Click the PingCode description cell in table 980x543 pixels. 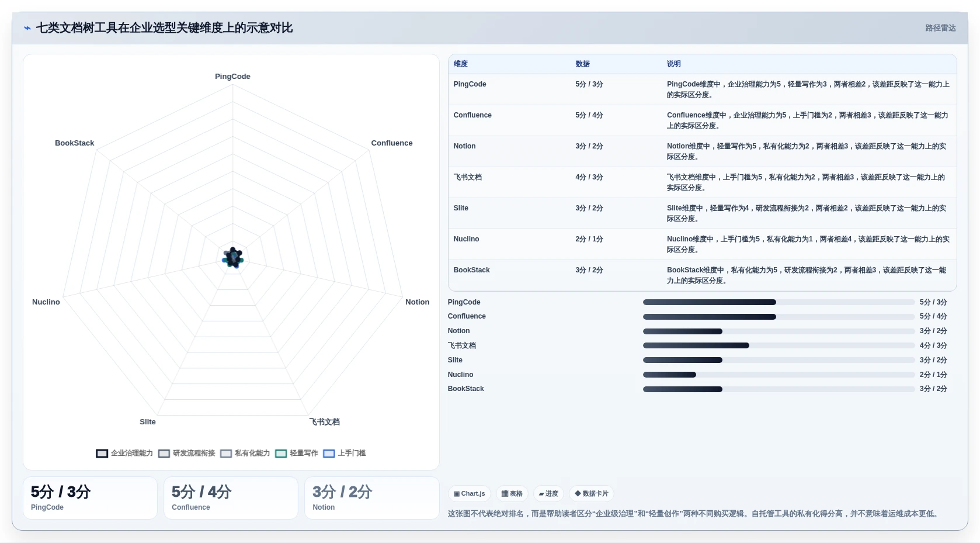pyautogui.click(x=808, y=89)
